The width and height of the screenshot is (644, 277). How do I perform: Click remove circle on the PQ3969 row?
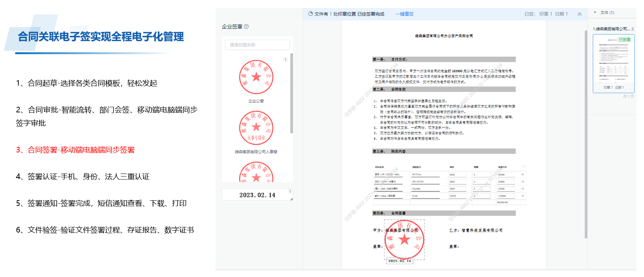[x=523, y=188]
